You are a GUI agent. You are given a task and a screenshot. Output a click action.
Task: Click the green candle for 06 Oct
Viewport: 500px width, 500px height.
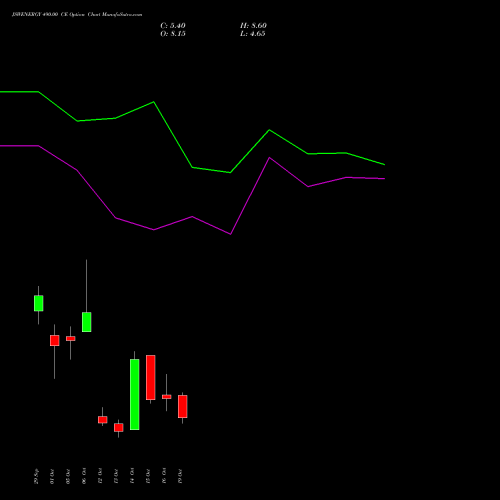86,322
